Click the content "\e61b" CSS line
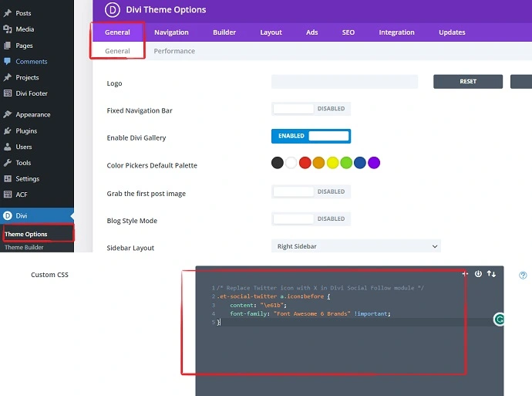Viewport: 532px width, 396px height. pos(258,305)
